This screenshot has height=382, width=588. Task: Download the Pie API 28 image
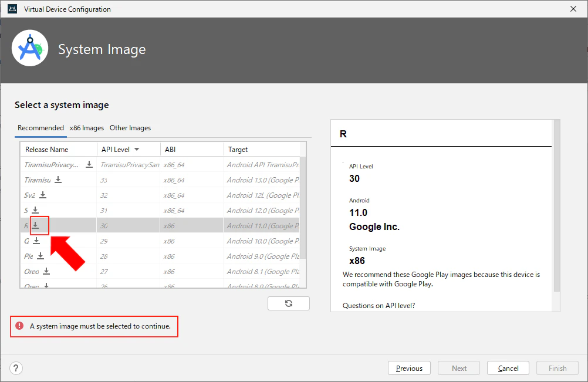[40, 256]
